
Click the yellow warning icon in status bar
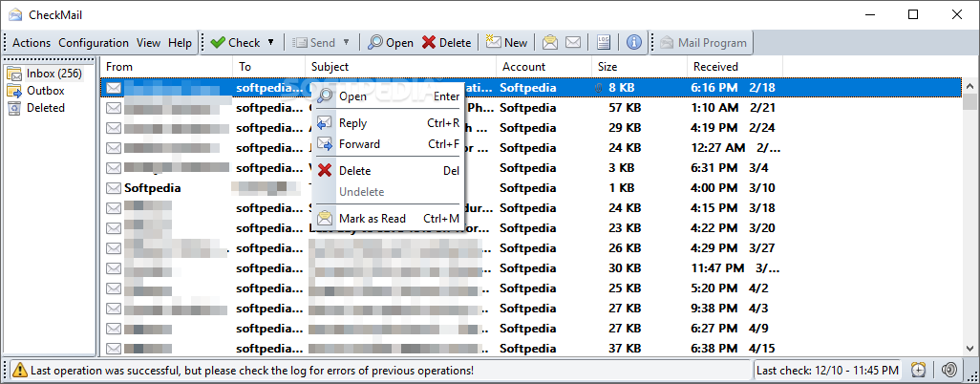coord(19,370)
